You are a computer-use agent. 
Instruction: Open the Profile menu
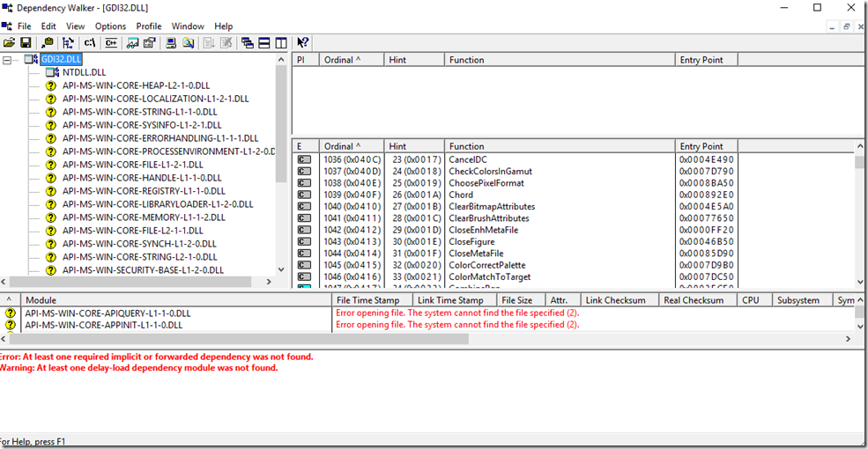click(x=149, y=26)
